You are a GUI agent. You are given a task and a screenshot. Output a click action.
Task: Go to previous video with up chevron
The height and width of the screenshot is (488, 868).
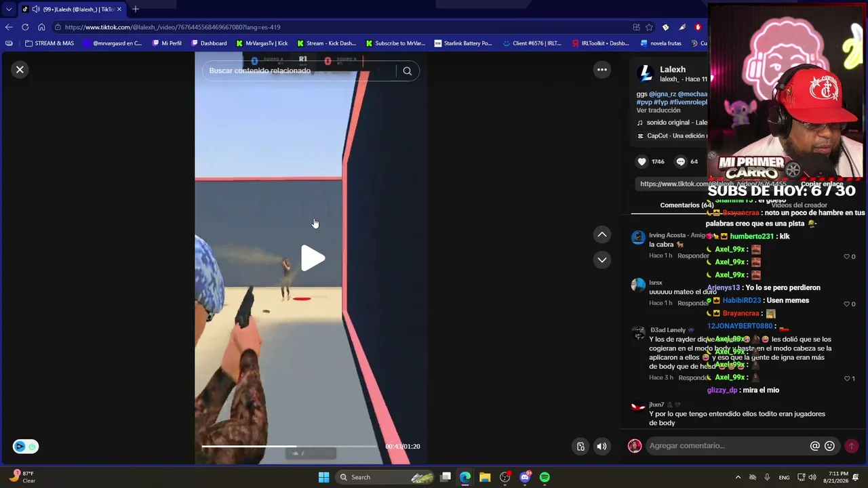pos(601,235)
